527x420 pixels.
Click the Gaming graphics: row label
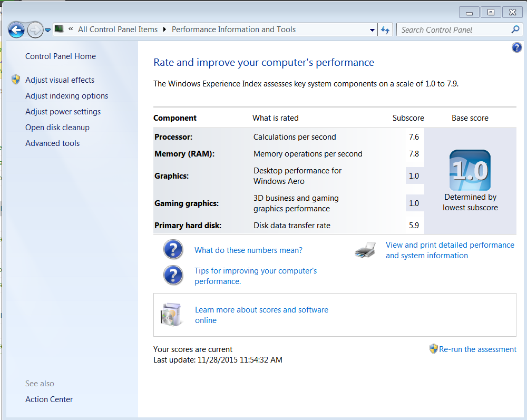point(187,203)
